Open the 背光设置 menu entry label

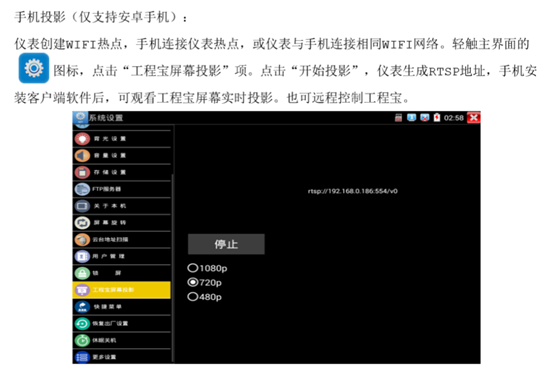click(110, 139)
